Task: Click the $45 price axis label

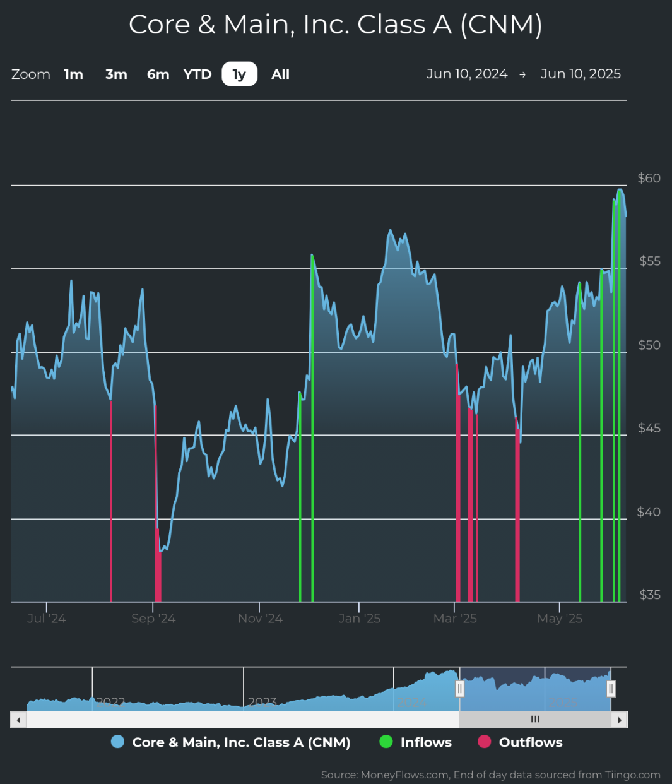Action: (649, 428)
